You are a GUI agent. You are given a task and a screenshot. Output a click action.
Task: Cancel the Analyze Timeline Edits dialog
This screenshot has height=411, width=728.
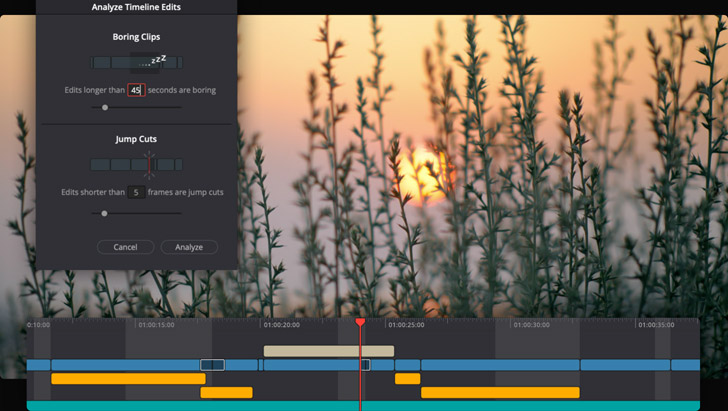(x=125, y=247)
